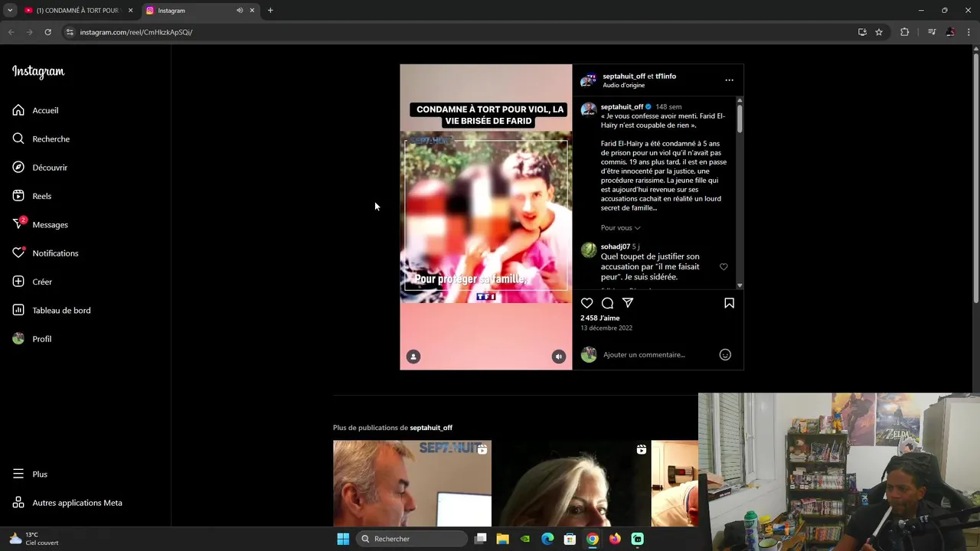Open Messages with unread badge
Image resolution: width=980 pixels, height=551 pixels.
(41, 224)
